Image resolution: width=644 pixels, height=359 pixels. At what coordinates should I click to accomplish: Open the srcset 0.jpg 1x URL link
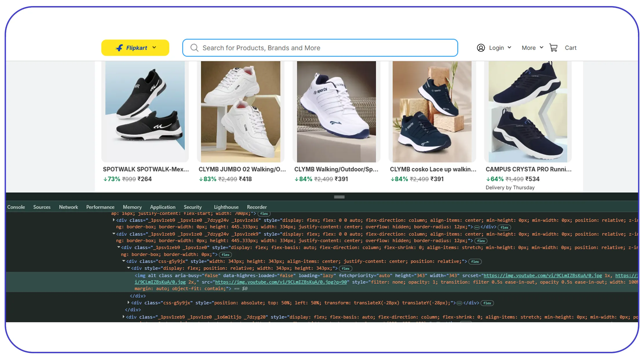point(543,275)
